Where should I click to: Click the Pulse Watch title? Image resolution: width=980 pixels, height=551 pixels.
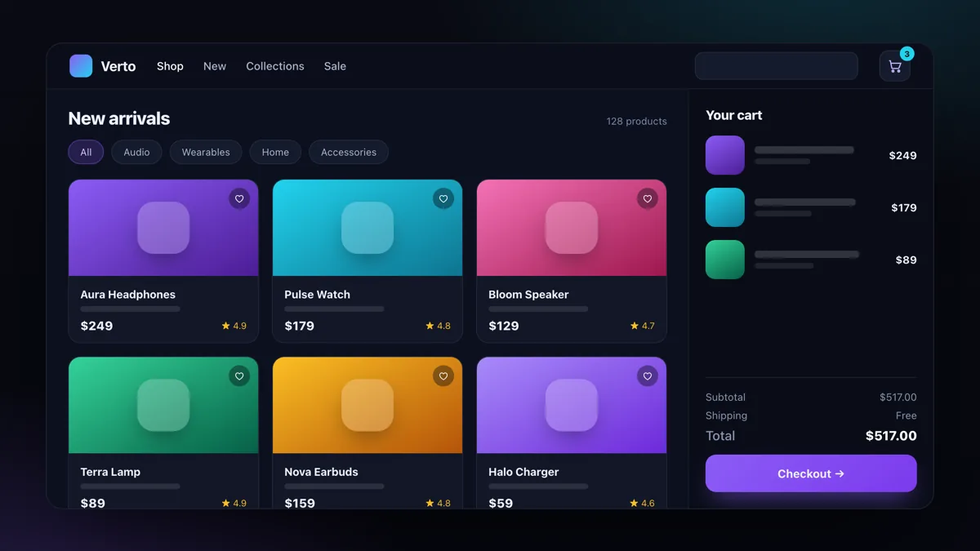click(317, 295)
